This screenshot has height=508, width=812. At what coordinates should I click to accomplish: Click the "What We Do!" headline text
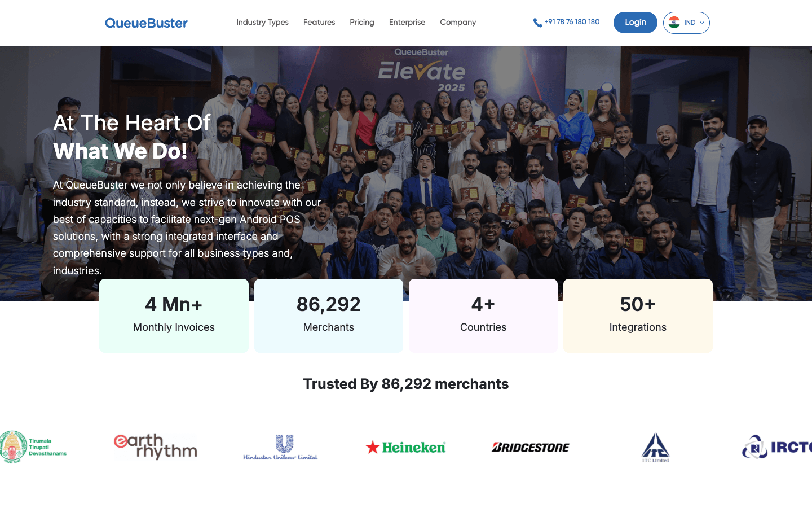pyautogui.click(x=120, y=151)
